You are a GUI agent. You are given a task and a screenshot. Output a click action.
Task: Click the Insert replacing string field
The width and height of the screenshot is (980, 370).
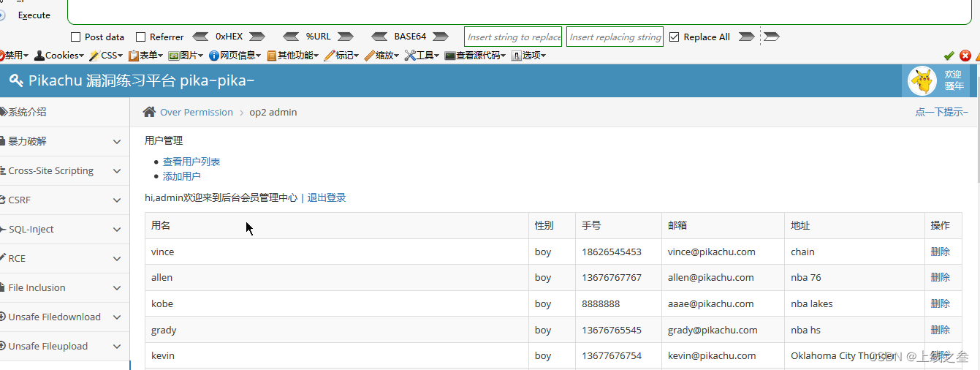click(615, 37)
